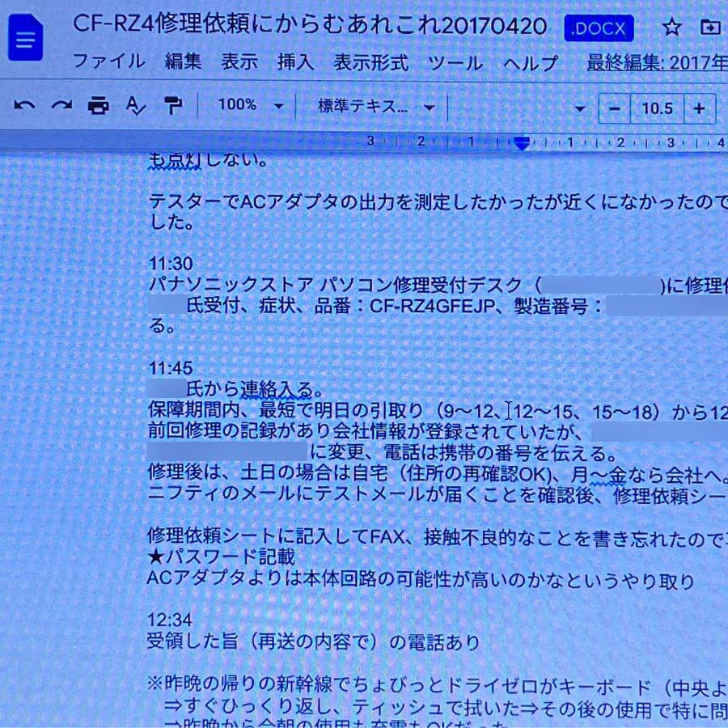Print the document
Screen dimensions: 728x728
tap(99, 106)
